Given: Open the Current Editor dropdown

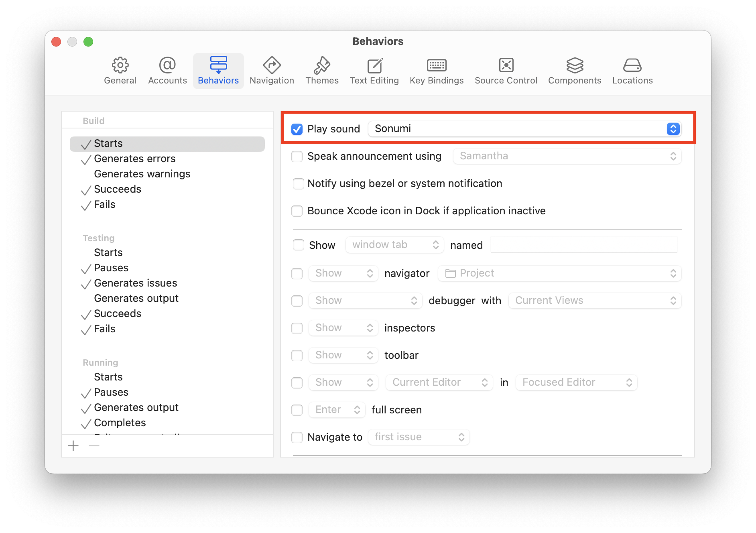Looking at the screenshot, I should pos(439,382).
